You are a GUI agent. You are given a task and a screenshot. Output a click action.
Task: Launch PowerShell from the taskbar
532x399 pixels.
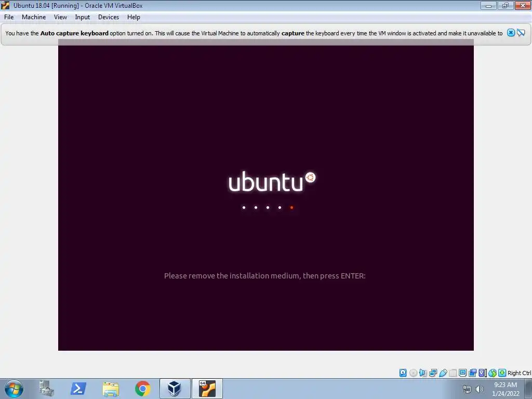click(78, 389)
